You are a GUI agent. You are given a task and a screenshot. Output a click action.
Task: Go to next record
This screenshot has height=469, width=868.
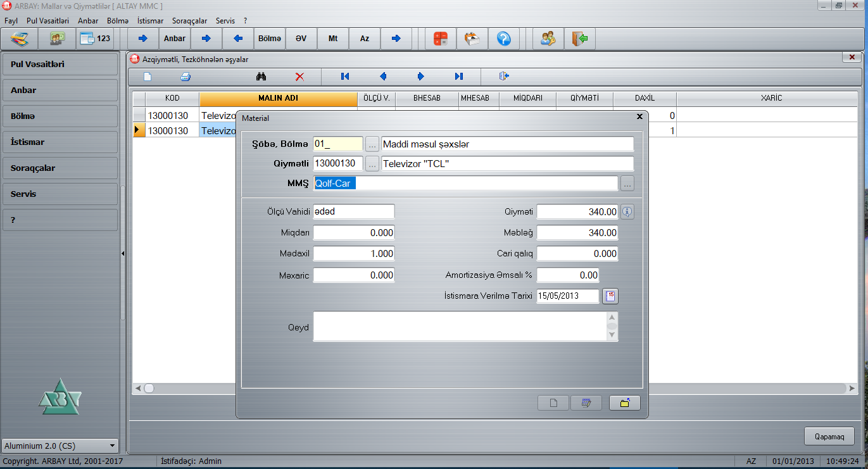pyautogui.click(x=421, y=77)
